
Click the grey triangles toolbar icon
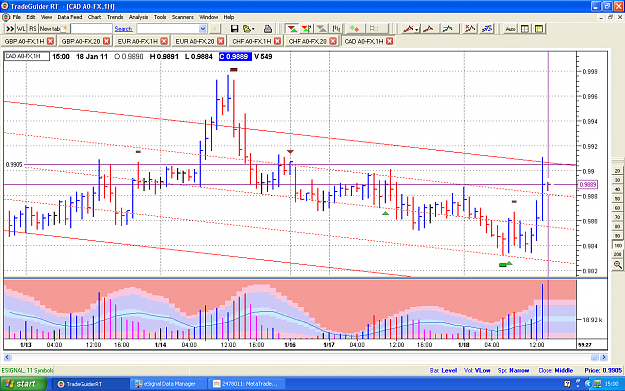click(321, 29)
